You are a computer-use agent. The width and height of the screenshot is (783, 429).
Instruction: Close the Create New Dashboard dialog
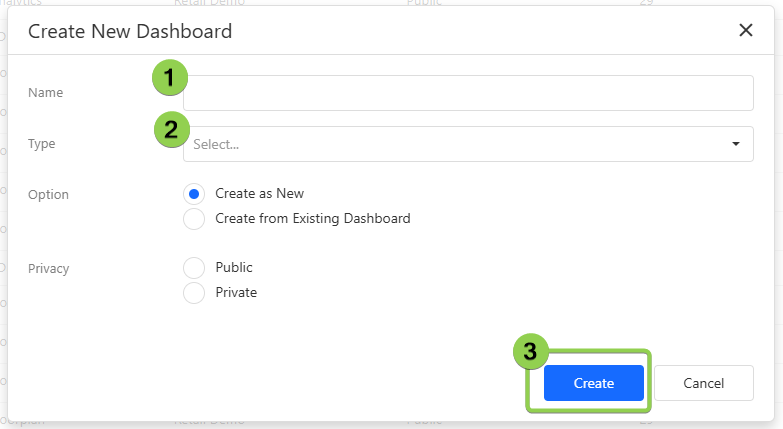[x=745, y=30]
